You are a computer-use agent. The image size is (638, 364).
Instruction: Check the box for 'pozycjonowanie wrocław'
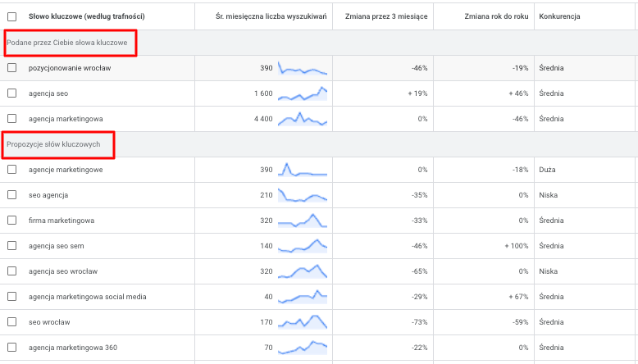tap(11, 68)
